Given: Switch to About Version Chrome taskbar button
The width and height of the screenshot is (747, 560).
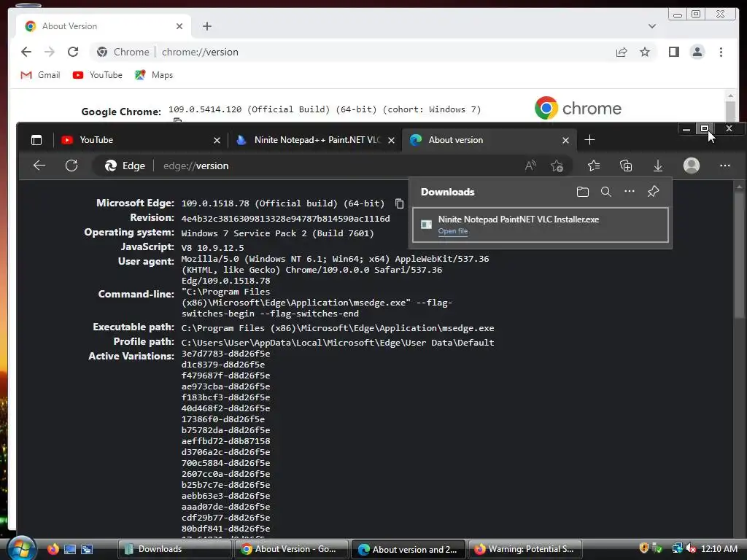Looking at the screenshot, I should (x=291, y=549).
